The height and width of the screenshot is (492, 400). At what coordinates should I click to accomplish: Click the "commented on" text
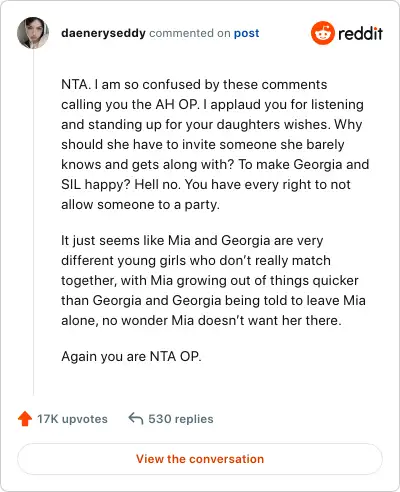[190, 33]
